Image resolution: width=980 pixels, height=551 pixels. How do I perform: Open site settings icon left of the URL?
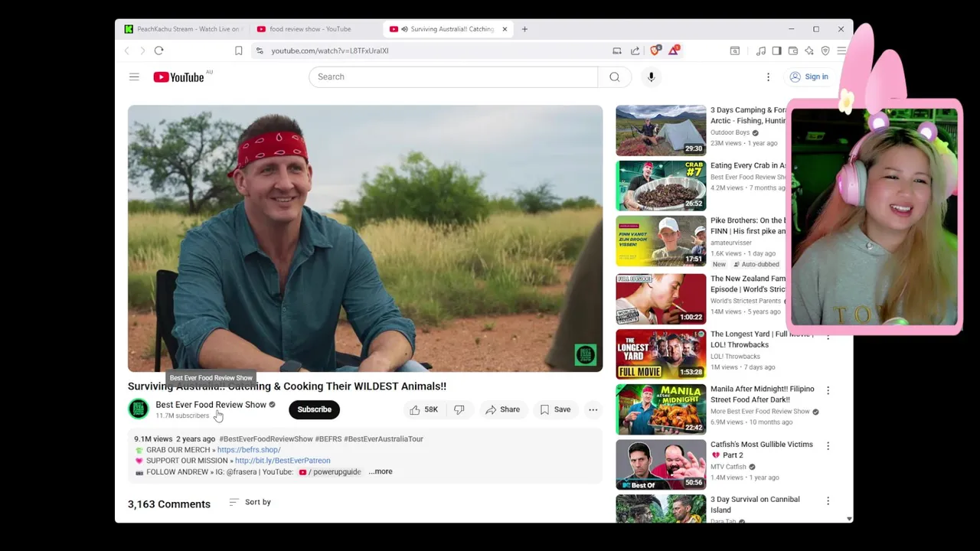pyautogui.click(x=260, y=51)
